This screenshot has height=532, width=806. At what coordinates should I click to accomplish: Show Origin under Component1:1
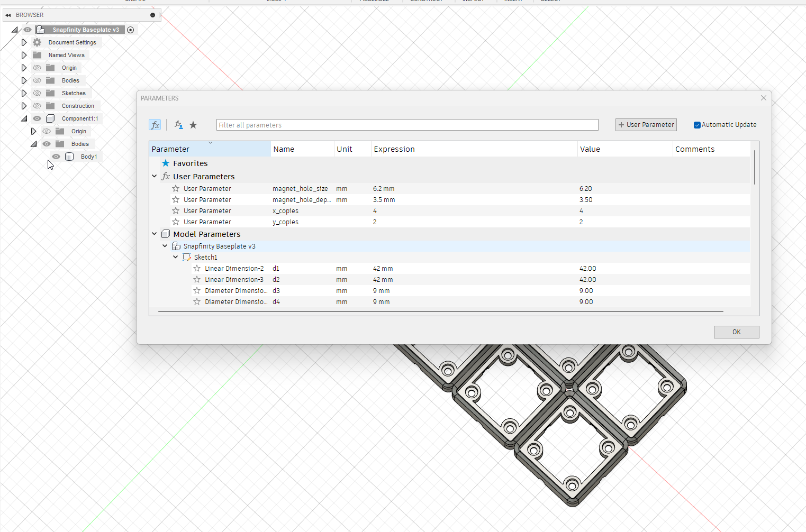(x=47, y=131)
